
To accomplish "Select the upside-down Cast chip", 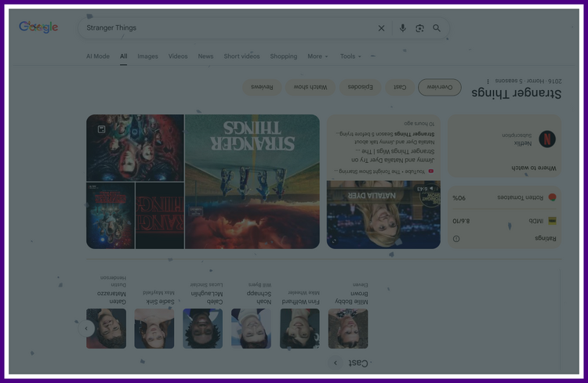I will pos(400,87).
